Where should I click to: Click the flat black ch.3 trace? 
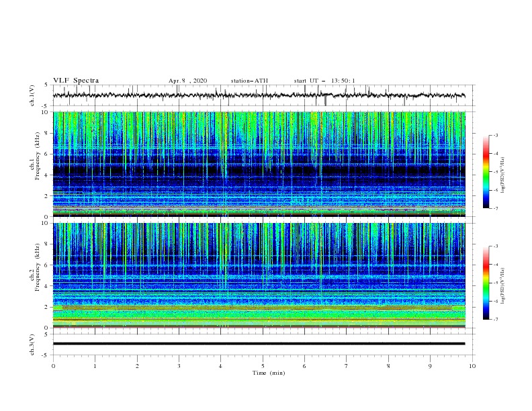[259, 344]
